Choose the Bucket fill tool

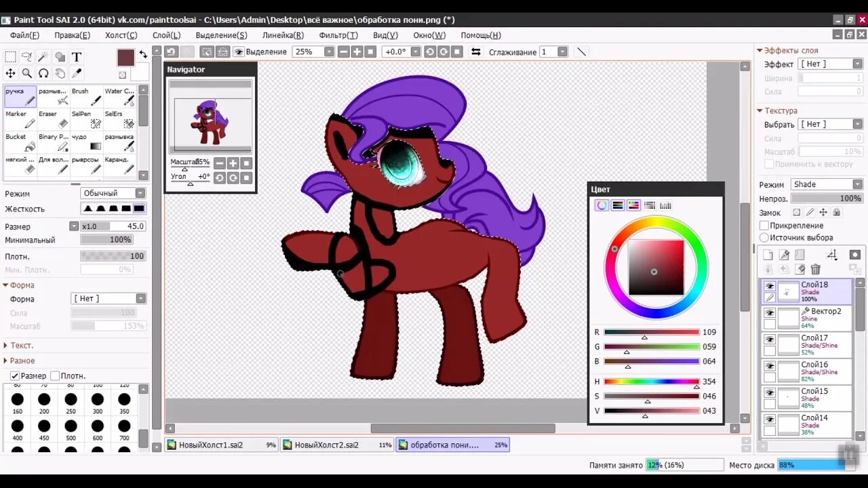[x=20, y=142]
